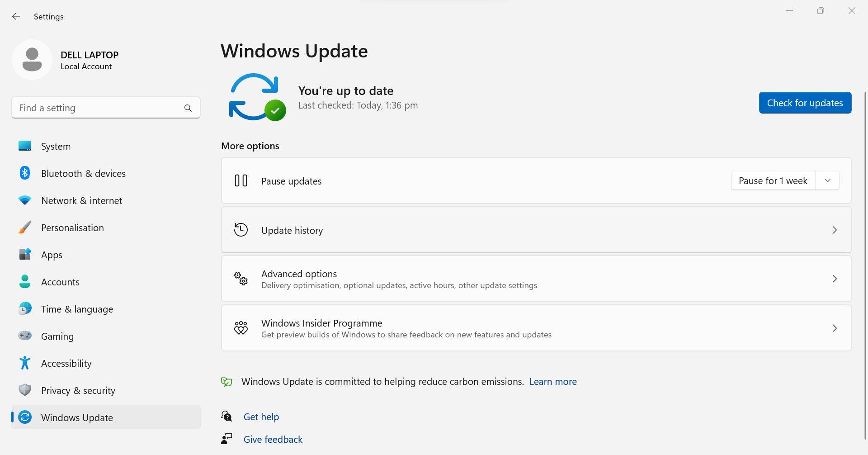Click the back arrow icon
Viewport: 868px width, 455px height.
point(16,16)
